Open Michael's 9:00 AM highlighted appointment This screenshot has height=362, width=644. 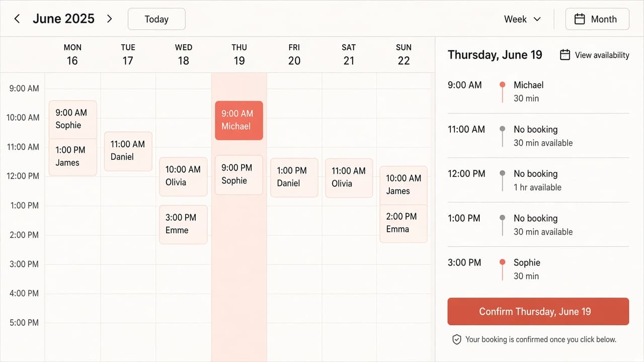[239, 120]
